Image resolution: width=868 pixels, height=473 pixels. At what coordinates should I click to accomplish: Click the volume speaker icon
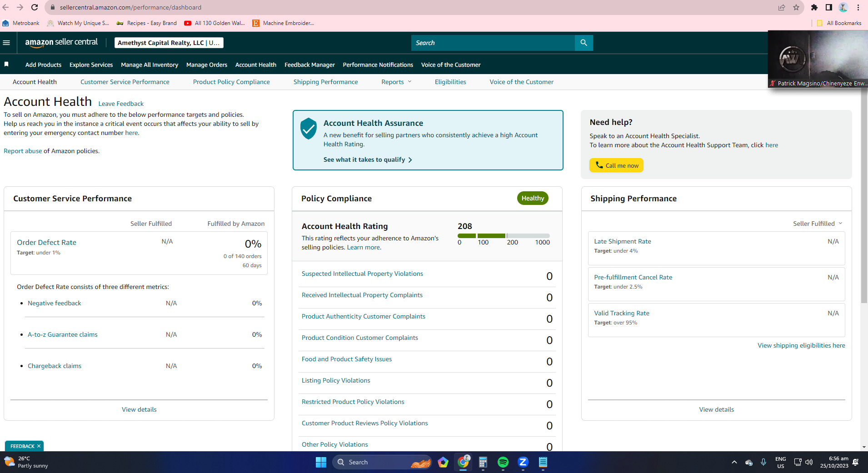[809, 462]
